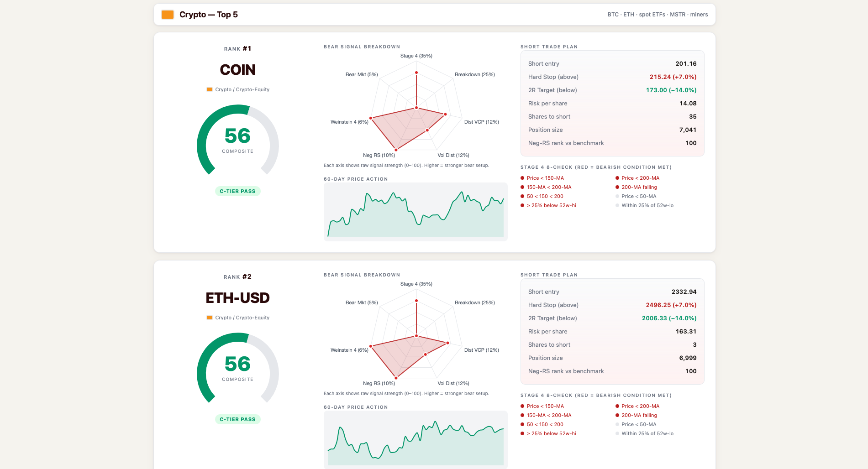
Task: Click red dot beside COIN's Price < 150-MA
Action: (522, 178)
